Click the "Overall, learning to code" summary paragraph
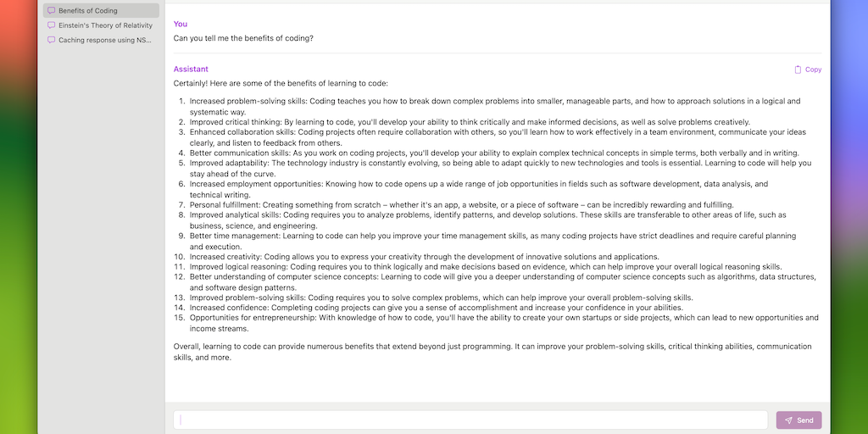The width and height of the screenshot is (868, 434). [x=492, y=352]
